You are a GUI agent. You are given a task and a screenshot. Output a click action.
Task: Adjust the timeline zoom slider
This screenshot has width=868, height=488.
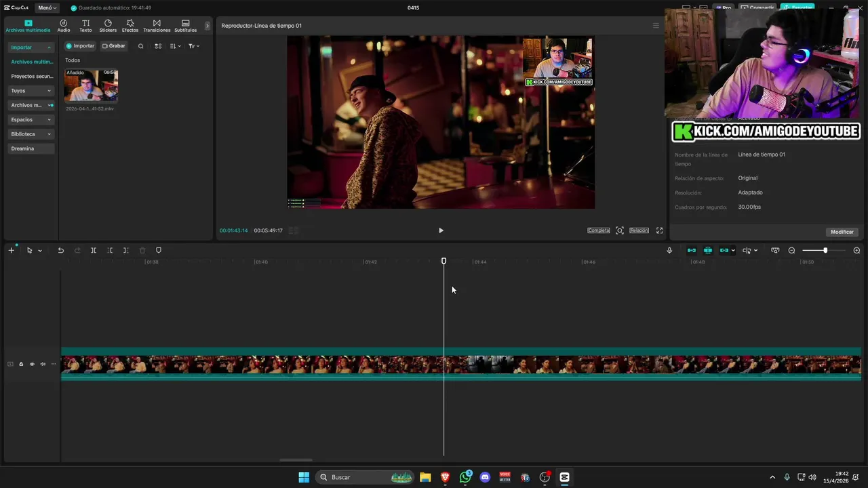pyautogui.click(x=825, y=250)
